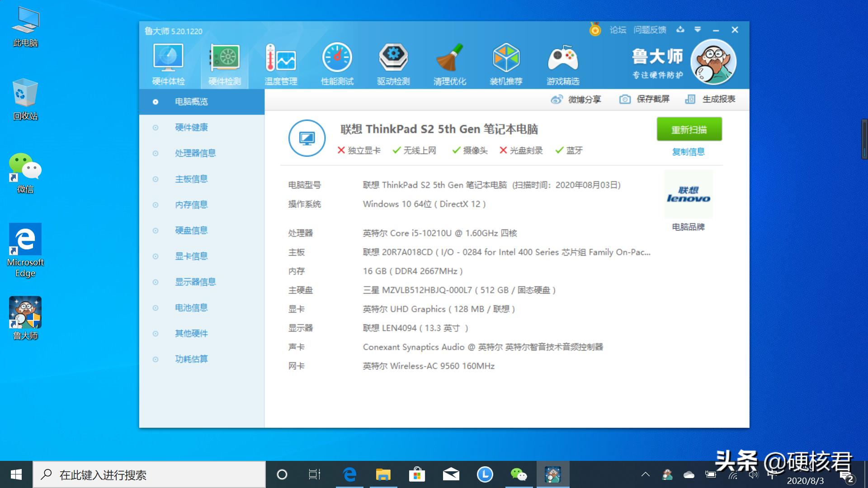Image resolution: width=868 pixels, height=488 pixels.
Task: Launch 驱动检测 driver detection
Action: (393, 63)
